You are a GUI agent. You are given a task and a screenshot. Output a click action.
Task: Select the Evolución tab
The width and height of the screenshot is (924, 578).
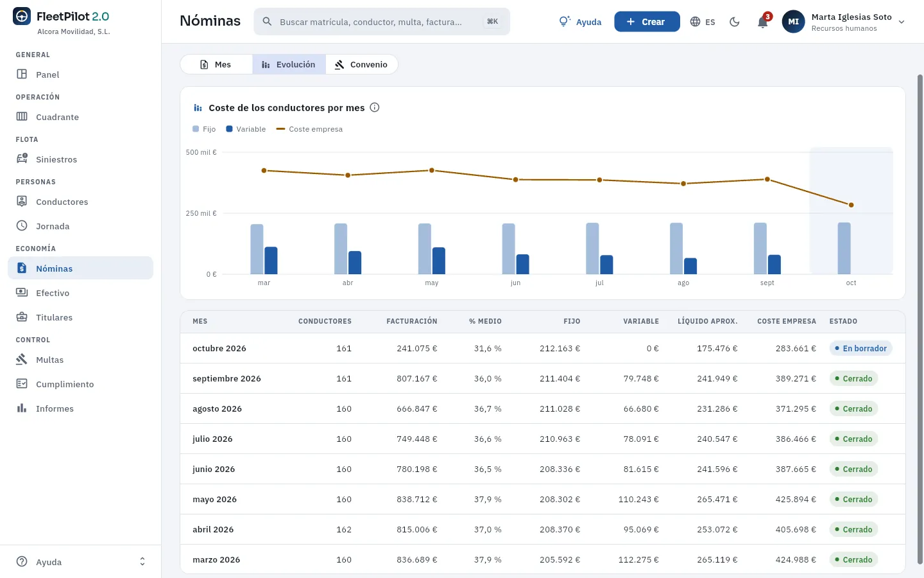(x=289, y=64)
